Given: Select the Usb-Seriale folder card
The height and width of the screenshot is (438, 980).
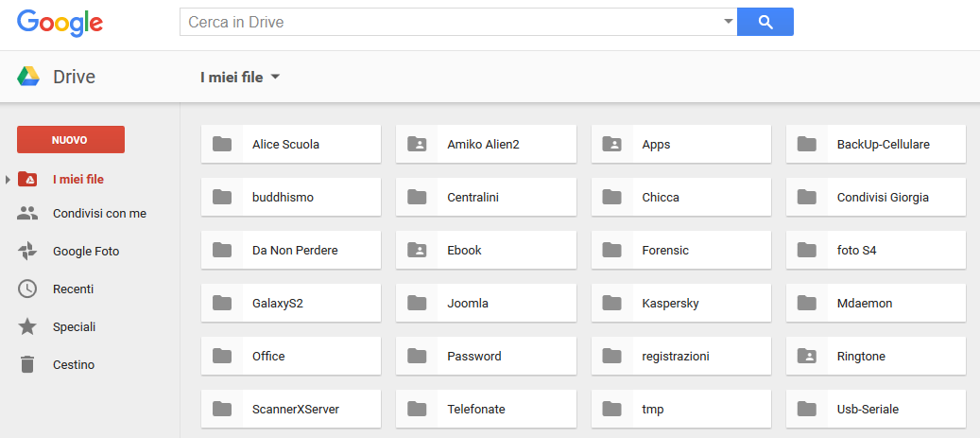Looking at the screenshot, I should point(876,410).
